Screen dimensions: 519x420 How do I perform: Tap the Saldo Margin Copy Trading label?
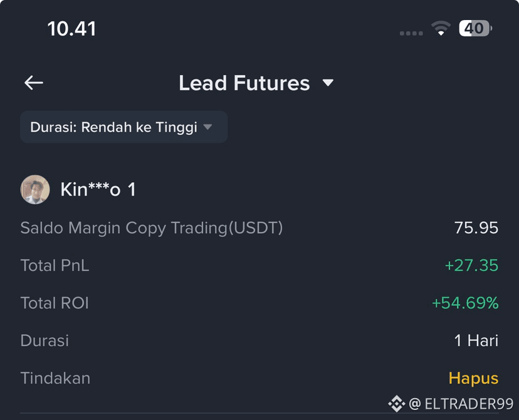pyautogui.click(x=152, y=228)
